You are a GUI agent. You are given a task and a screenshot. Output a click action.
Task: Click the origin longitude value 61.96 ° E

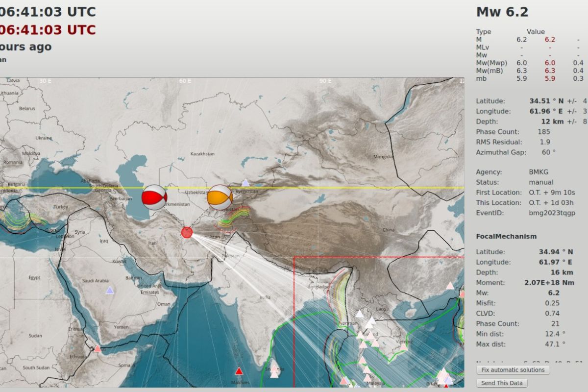coord(547,111)
